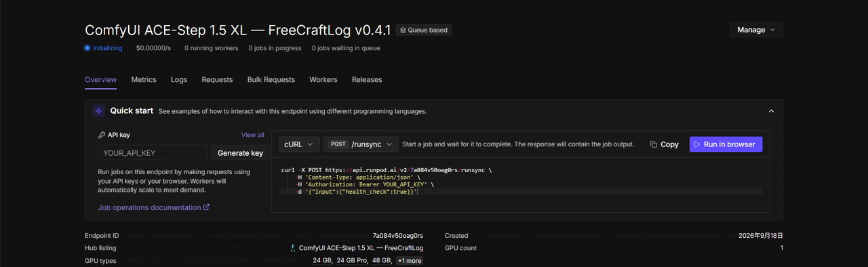
Task: Click the Quick start lightning icon
Action: [x=98, y=111]
